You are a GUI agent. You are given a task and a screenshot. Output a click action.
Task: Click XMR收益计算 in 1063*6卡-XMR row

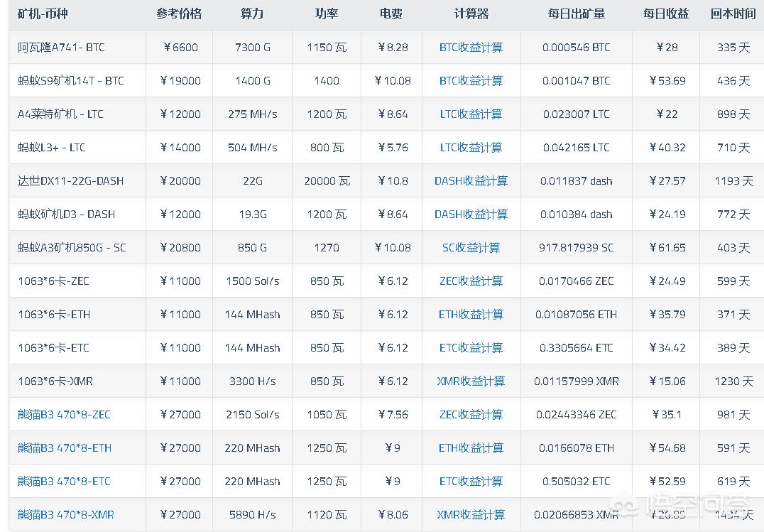coord(471,381)
